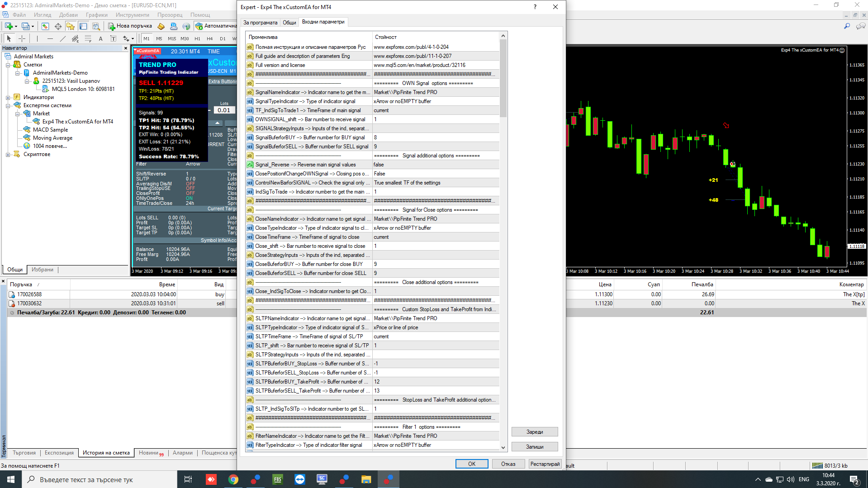Screen dimensions: 868x488
Task: Select the horizontal line drawing tool
Action: tap(50, 38)
